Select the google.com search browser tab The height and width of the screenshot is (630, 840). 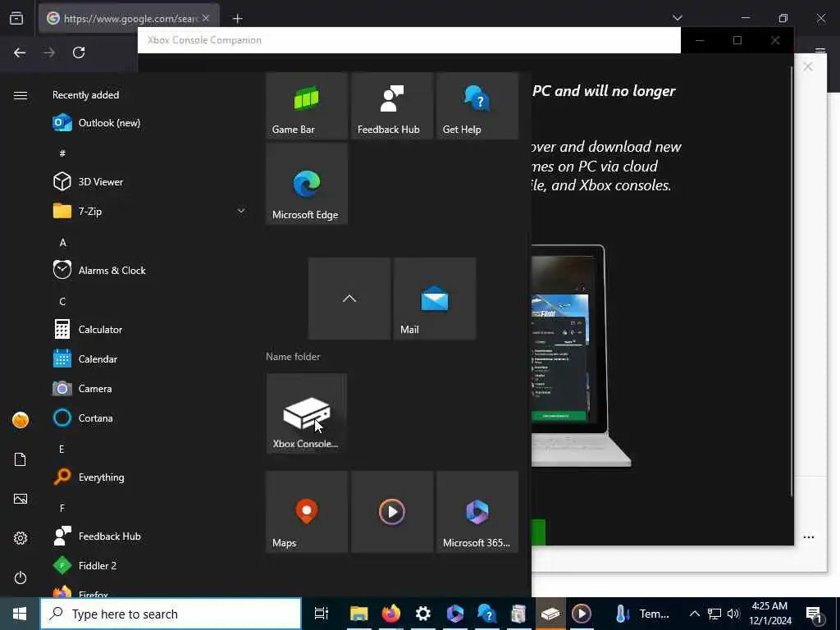[x=129, y=18]
